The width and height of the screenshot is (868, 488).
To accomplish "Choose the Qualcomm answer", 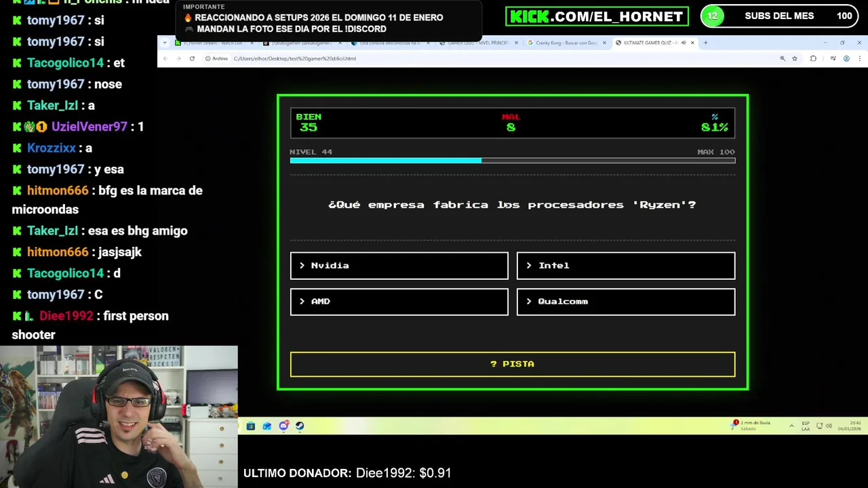I will (x=625, y=302).
